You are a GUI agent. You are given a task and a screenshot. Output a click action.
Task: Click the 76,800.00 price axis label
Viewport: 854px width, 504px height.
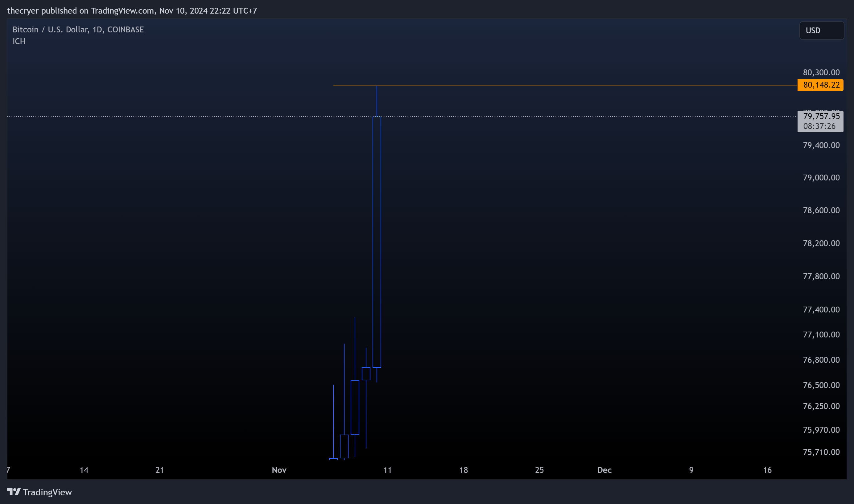click(x=821, y=360)
